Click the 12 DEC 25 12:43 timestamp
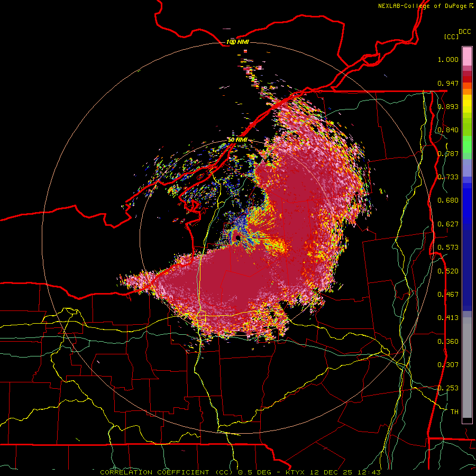 pos(345,472)
